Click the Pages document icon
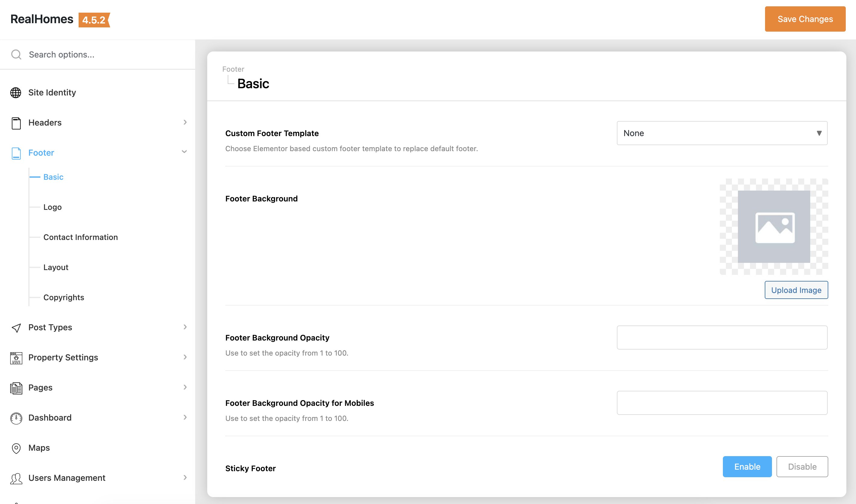 (16, 388)
